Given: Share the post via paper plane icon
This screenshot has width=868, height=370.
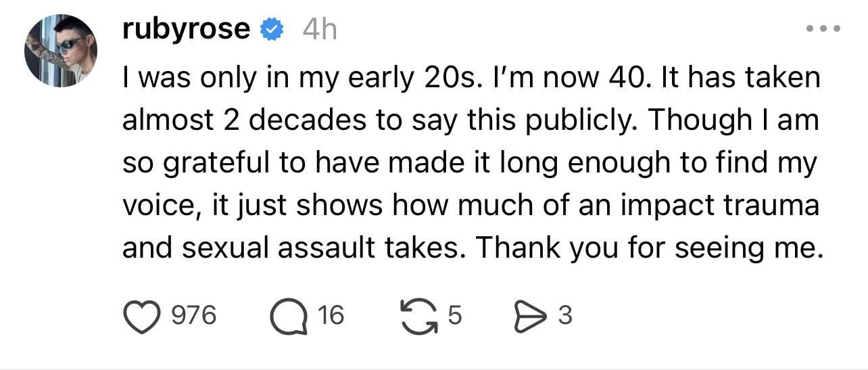Looking at the screenshot, I should [x=529, y=316].
